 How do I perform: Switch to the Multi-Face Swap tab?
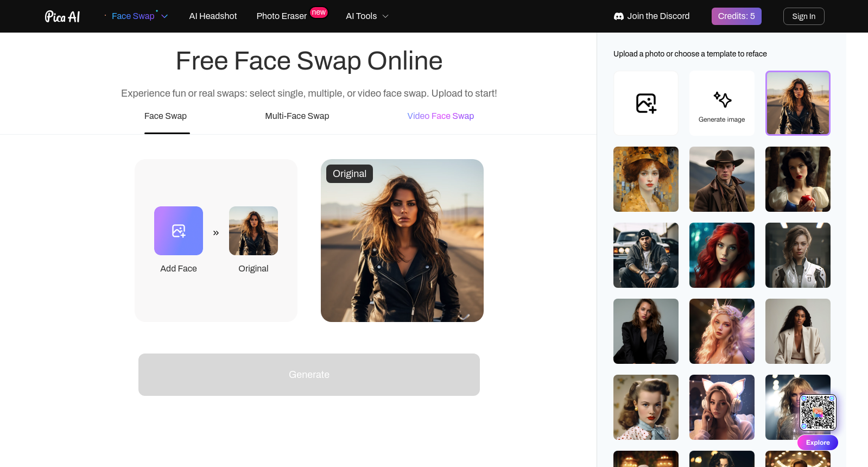(x=297, y=116)
